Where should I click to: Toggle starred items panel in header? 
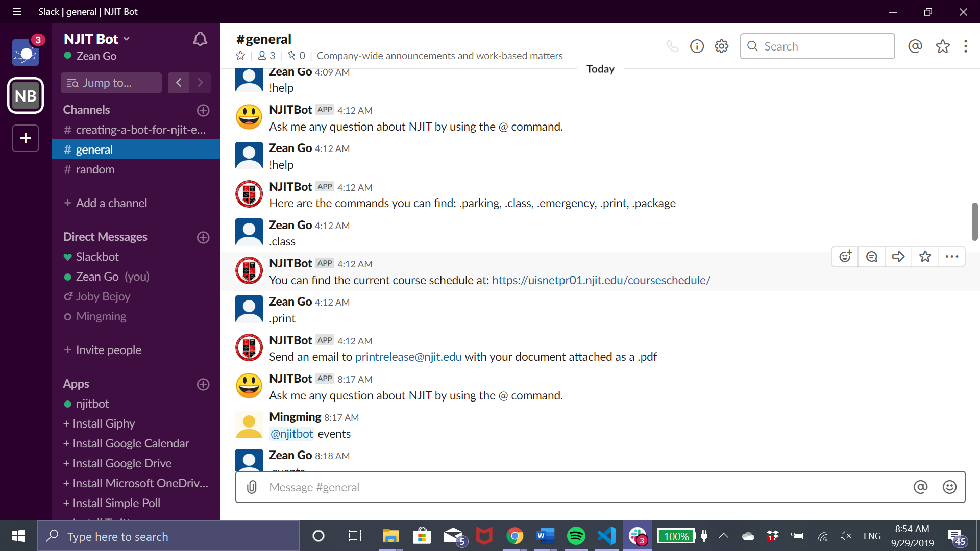(x=942, y=46)
